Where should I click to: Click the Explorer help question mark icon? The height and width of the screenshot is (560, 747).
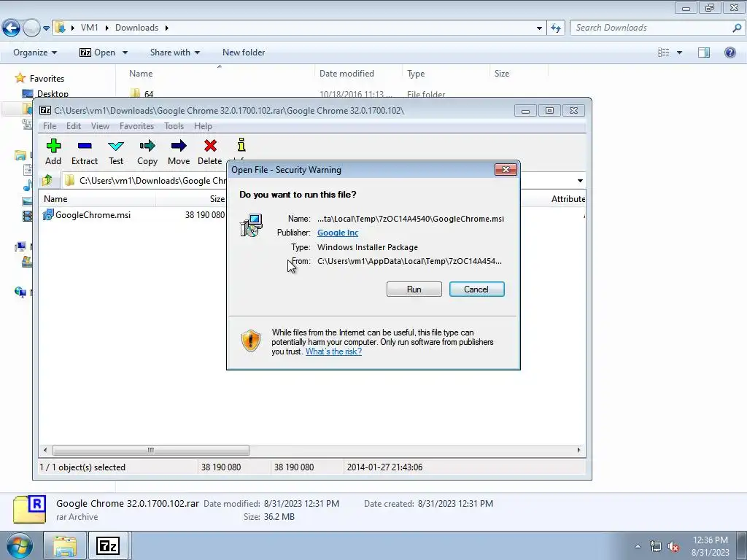click(x=729, y=52)
